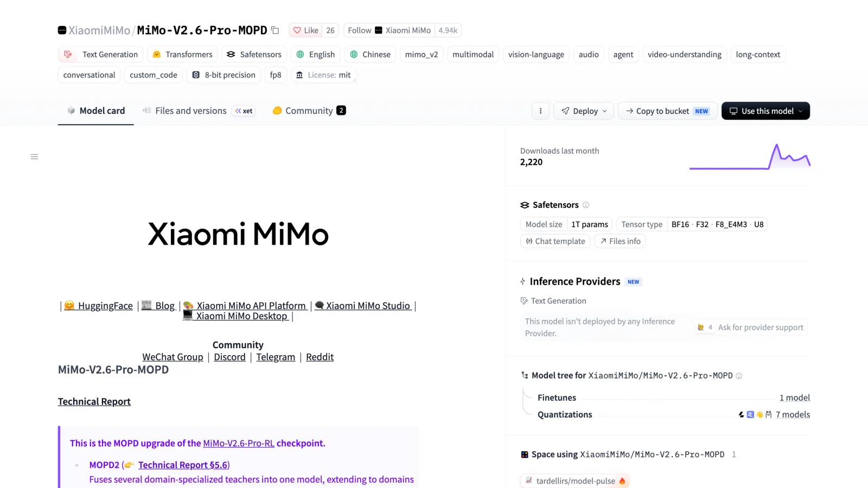
Task: Click the Safetensors info icon
Action: tap(586, 205)
